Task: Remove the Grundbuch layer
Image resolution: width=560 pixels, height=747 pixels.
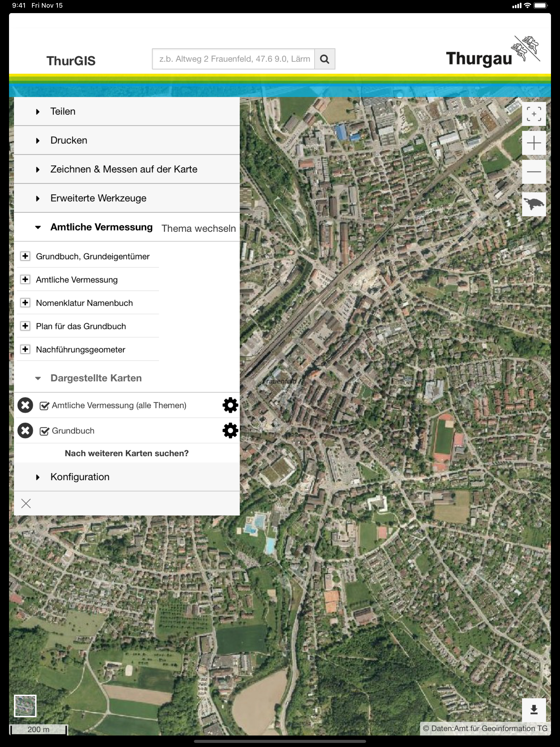Action: click(x=25, y=431)
